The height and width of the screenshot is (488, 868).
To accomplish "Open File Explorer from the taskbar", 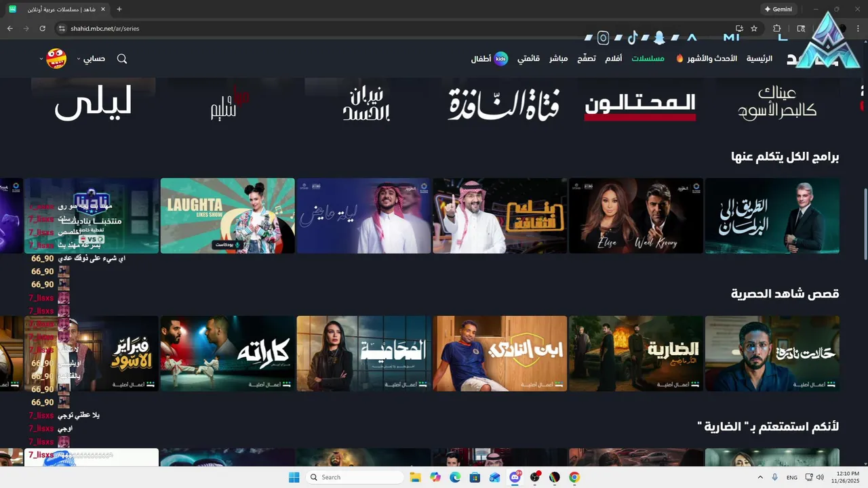I will click(415, 477).
